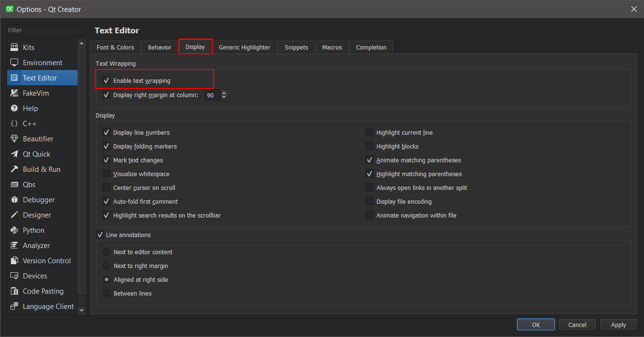Close the Options dialog window
This screenshot has width=644, height=337.
tap(634, 9)
